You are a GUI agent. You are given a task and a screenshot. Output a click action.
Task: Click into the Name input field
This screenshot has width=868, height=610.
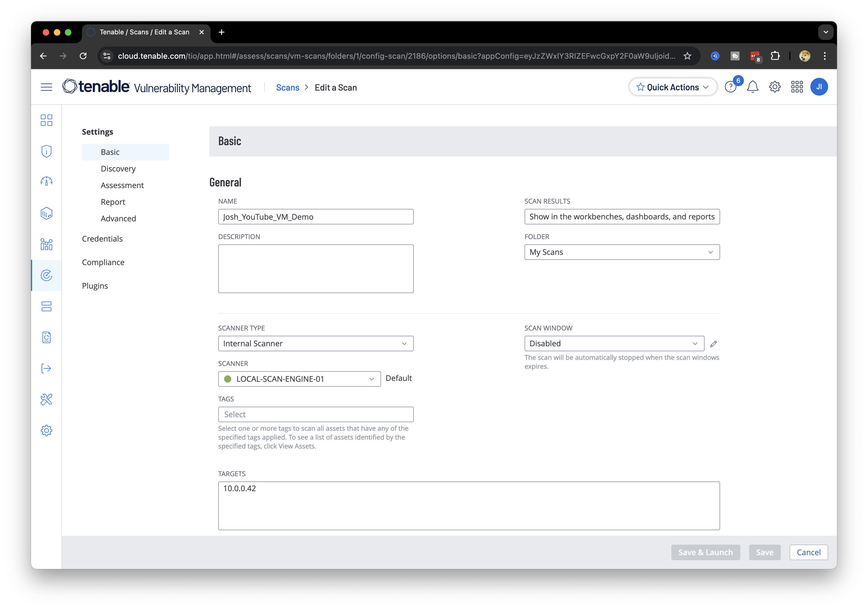point(316,217)
